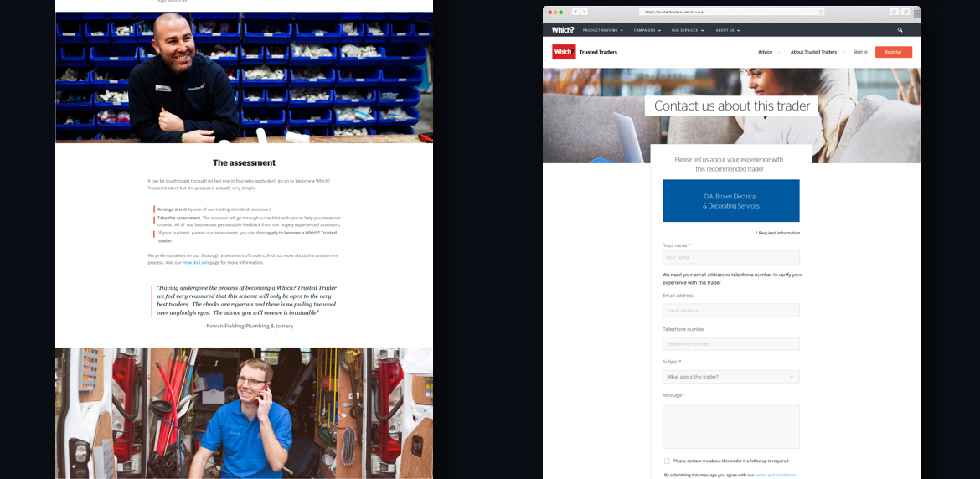Viewport: 980px width, 479px height.
Task: Open the Our Services menu
Action: 688,30
